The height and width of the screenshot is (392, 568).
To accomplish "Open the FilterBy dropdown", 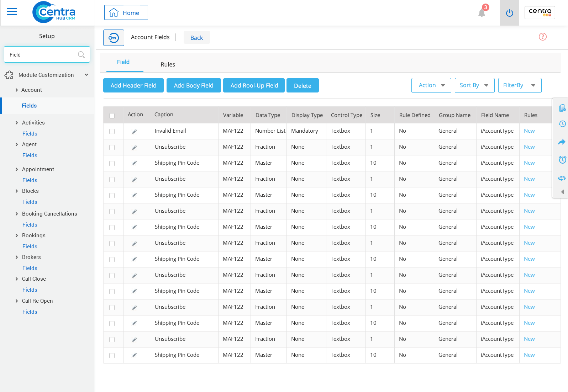I will coord(520,85).
